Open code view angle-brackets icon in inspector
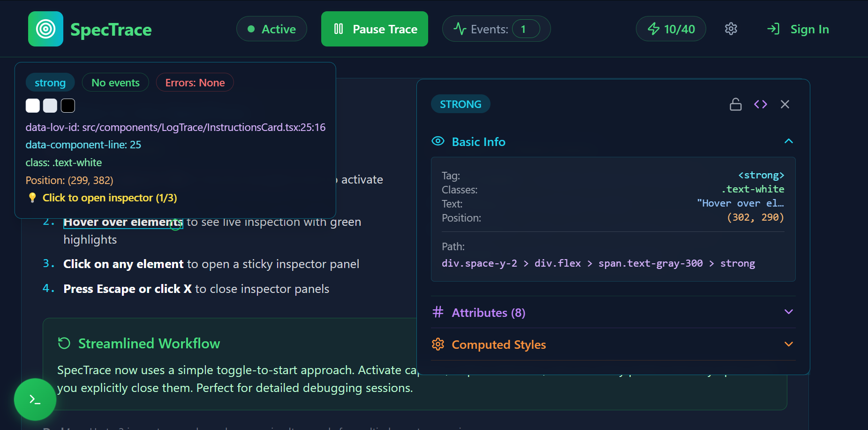 point(760,104)
